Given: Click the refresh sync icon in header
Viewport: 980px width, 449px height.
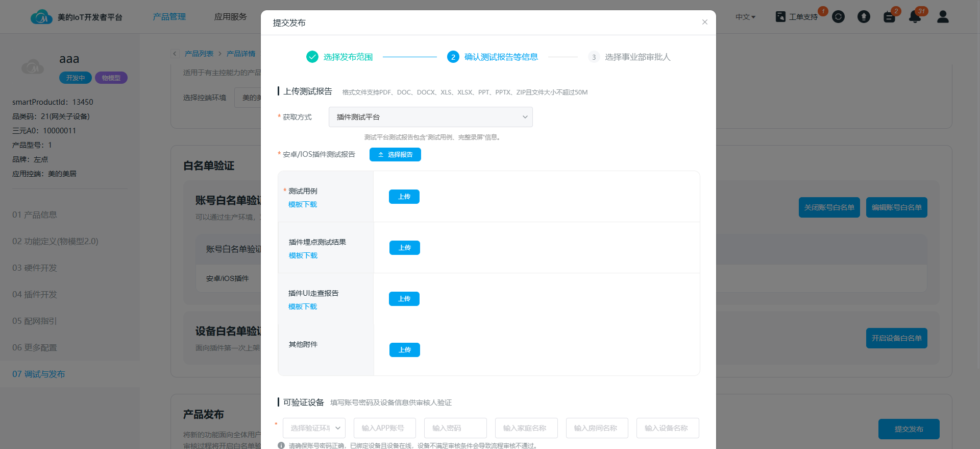Looking at the screenshot, I should [x=838, y=17].
